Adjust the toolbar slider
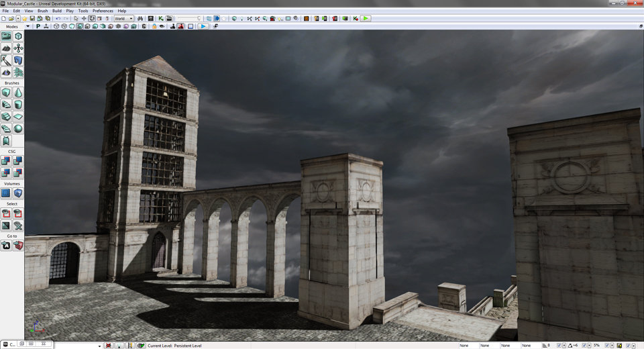 (x=189, y=19)
